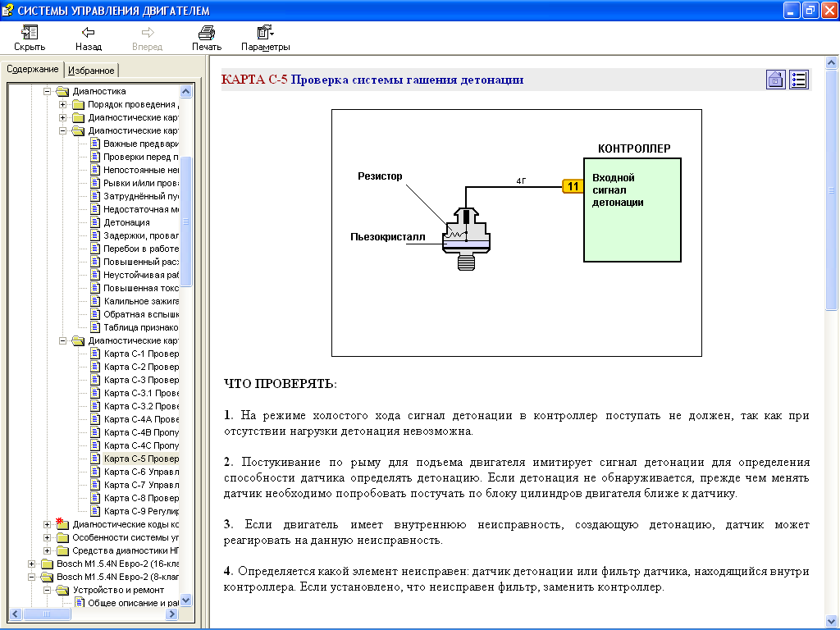Expand the Порядок проведения folder
Image resolution: width=840 pixels, height=630 pixels.
[62, 104]
